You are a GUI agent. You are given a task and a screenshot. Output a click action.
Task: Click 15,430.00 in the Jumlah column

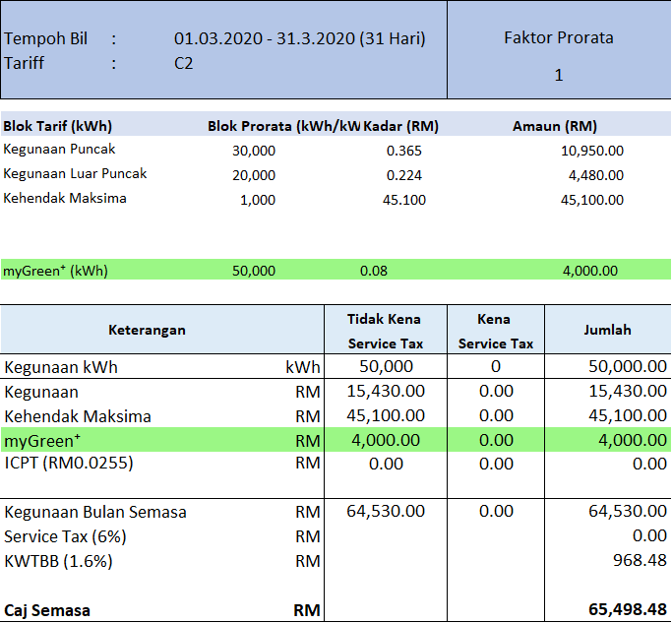coord(628,391)
